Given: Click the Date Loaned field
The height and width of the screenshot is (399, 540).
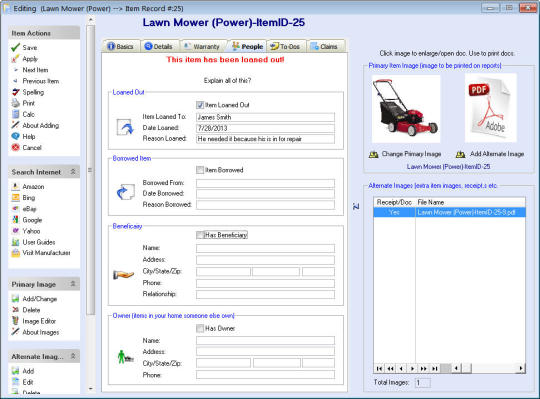Looking at the screenshot, I should pyautogui.click(x=265, y=128).
